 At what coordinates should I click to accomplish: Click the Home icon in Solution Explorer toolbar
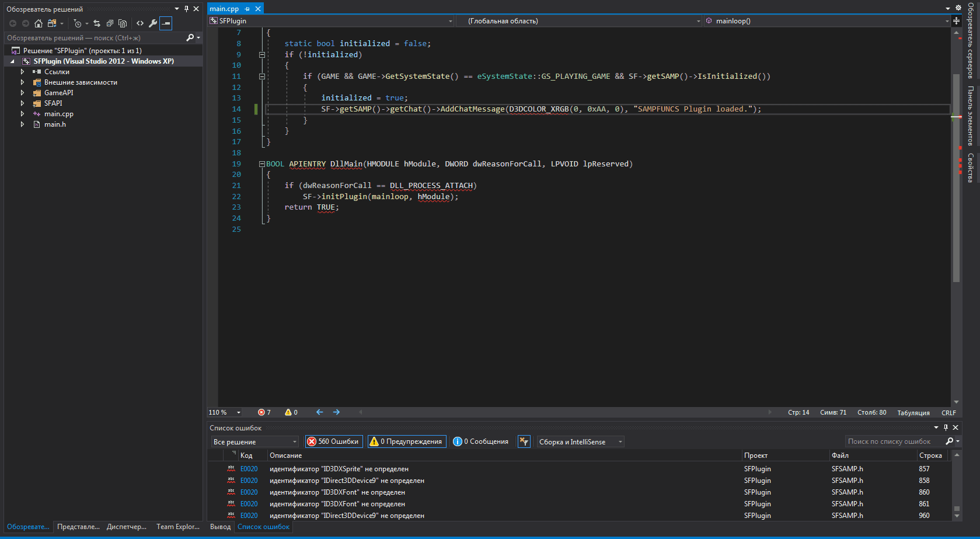[x=39, y=23]
